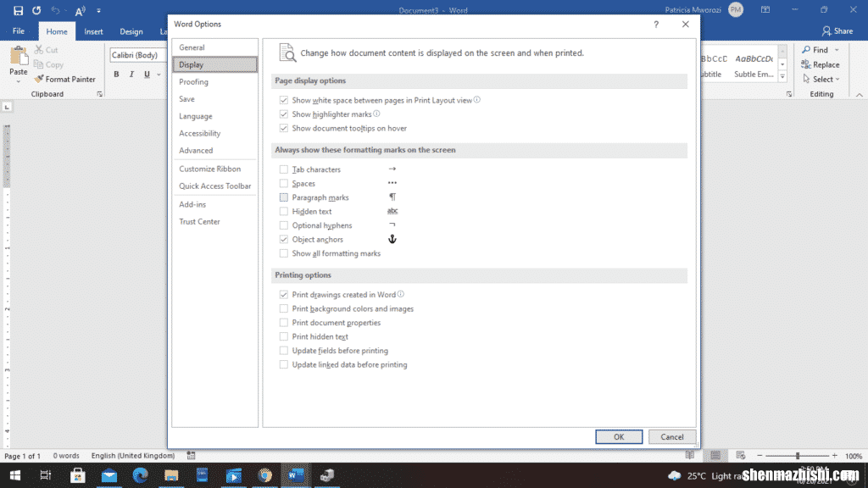The image size is (868, 488).
Task: Check the Optional hyphens checkbox
Action: pyautogui.click(x=284, y=225)
